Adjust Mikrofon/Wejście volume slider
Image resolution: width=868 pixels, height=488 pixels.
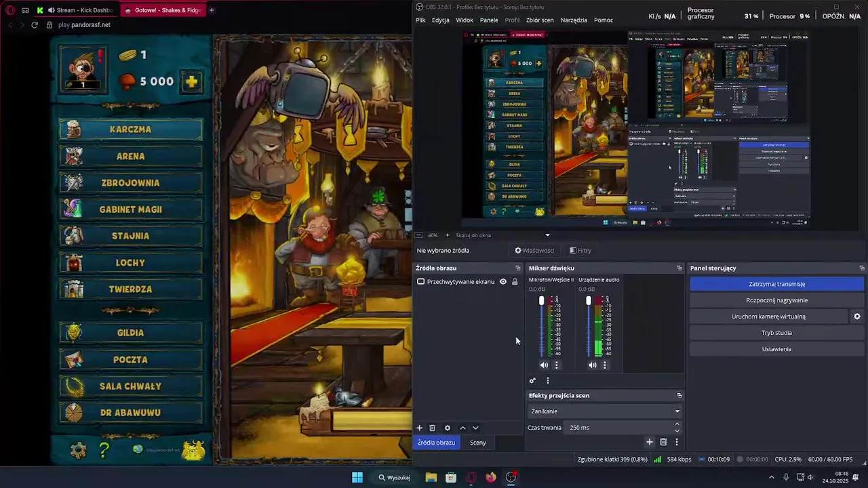(x=541, y=300)
